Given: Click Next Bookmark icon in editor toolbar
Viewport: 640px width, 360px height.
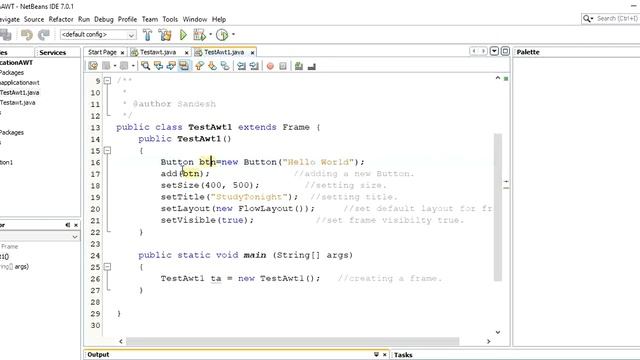Looking at the screenshot, I should 212,66.
